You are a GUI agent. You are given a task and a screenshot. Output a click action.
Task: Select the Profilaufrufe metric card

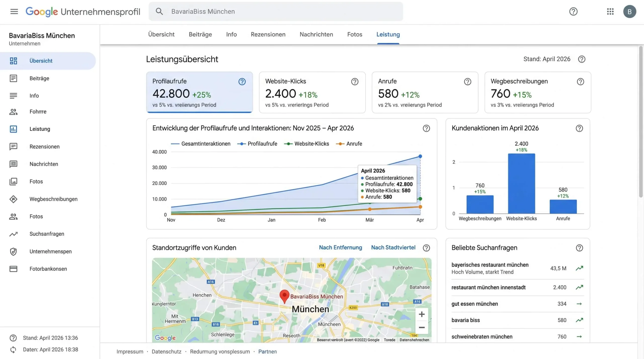coord(199,92)
